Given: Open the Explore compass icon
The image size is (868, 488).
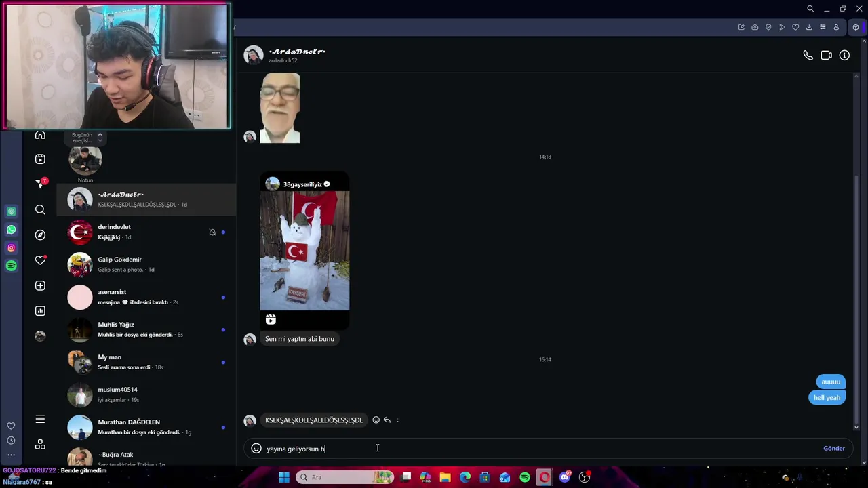Looking at the screenshot, I should click(40, 235).
